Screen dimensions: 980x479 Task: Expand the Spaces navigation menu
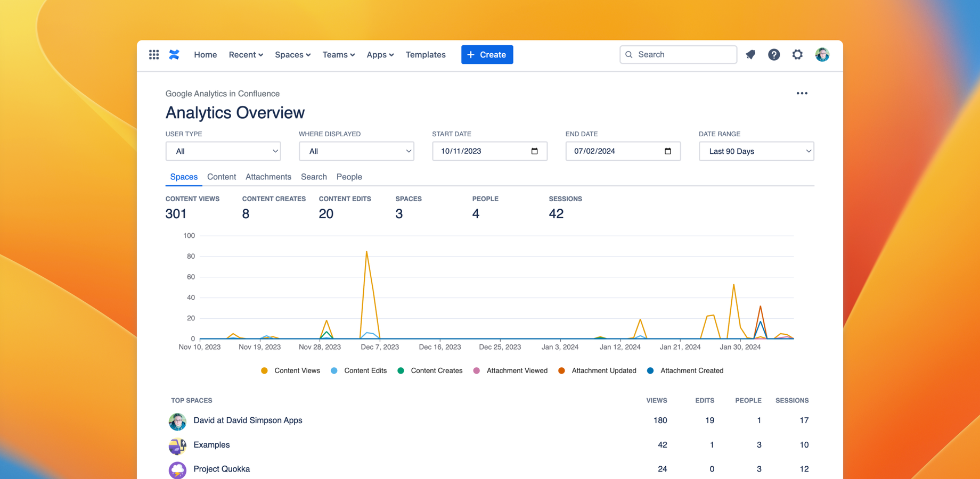[292, 54]
